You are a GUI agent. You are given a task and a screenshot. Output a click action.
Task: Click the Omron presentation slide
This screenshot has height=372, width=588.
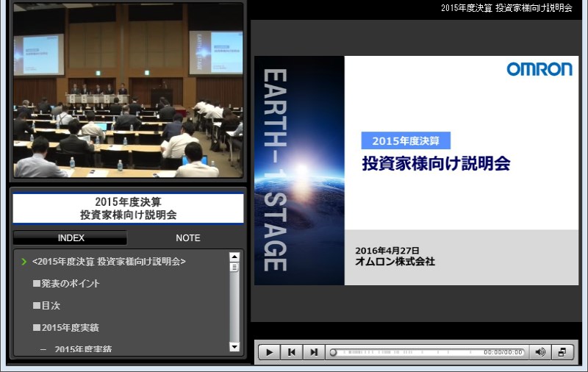click(x=416, y=171)
